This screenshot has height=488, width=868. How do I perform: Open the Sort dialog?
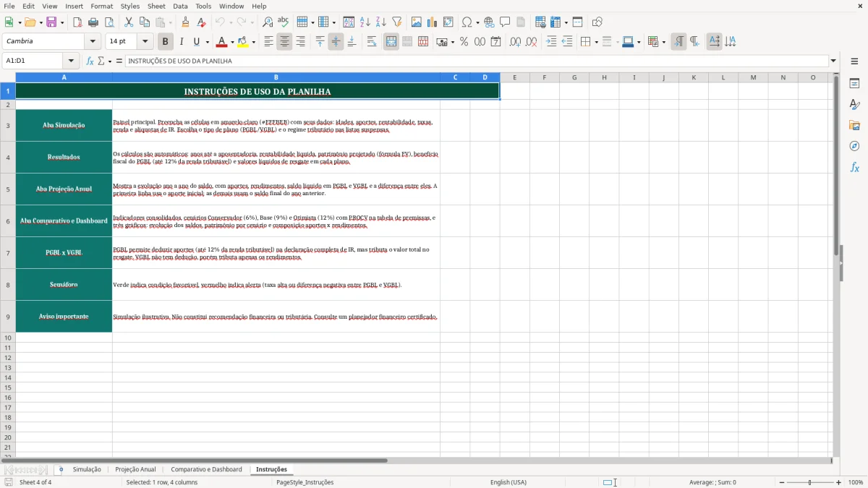[349, 22]
